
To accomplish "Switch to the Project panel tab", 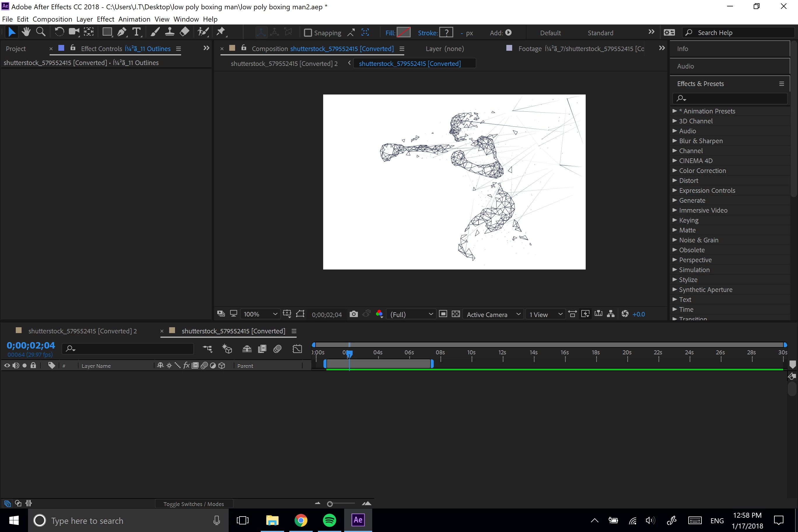I will click(x=16, y=49).
